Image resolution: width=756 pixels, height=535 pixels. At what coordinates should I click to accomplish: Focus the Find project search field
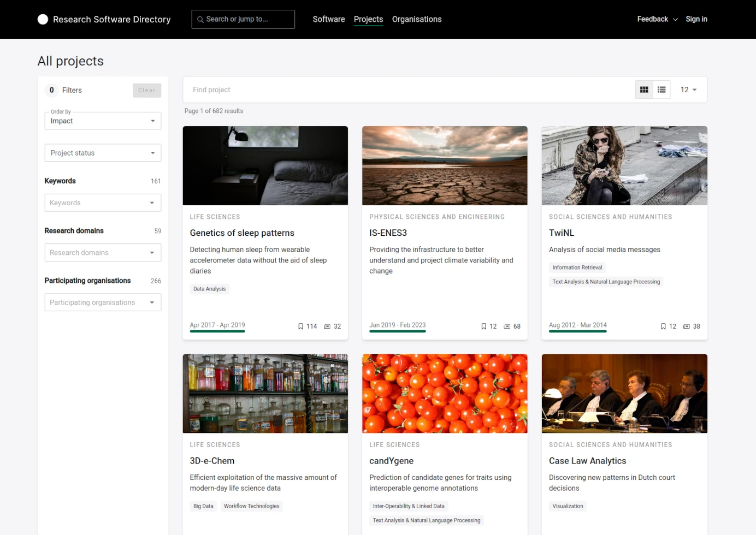404,90
